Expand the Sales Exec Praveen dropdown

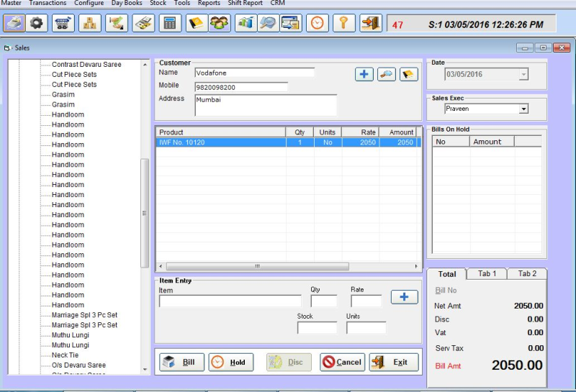[x=524, y=109]
